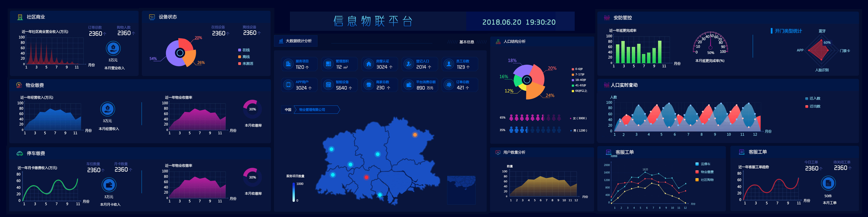Screen dimensions: 868x217
Task: Click the 本月月卡收入 wallet icon
Action: coord(109,185)
